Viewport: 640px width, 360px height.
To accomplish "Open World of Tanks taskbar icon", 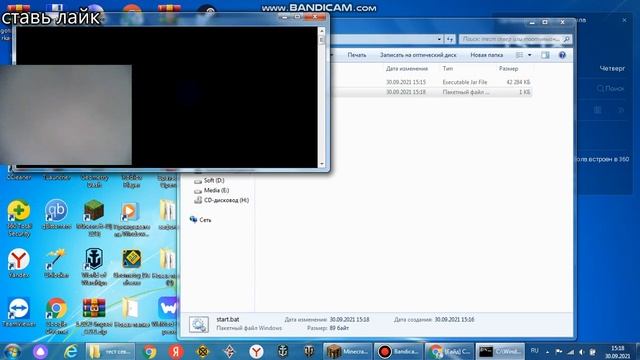I will click(309, 351).
